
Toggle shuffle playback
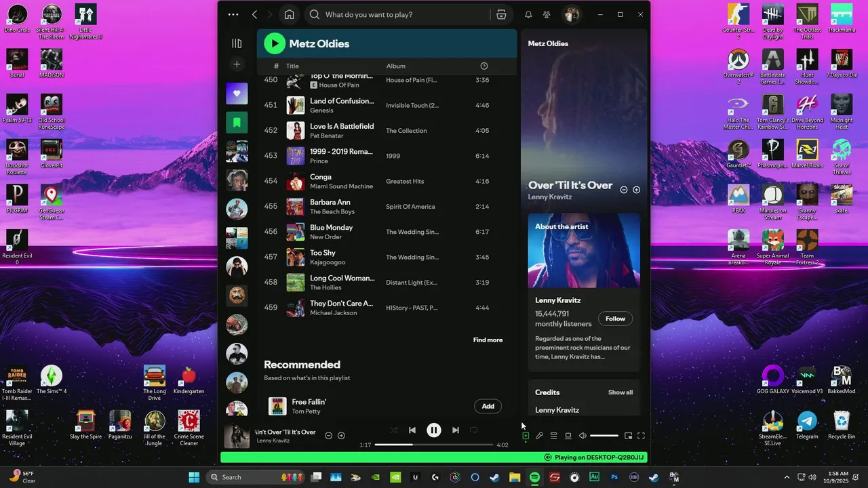[x=394, y=430]
